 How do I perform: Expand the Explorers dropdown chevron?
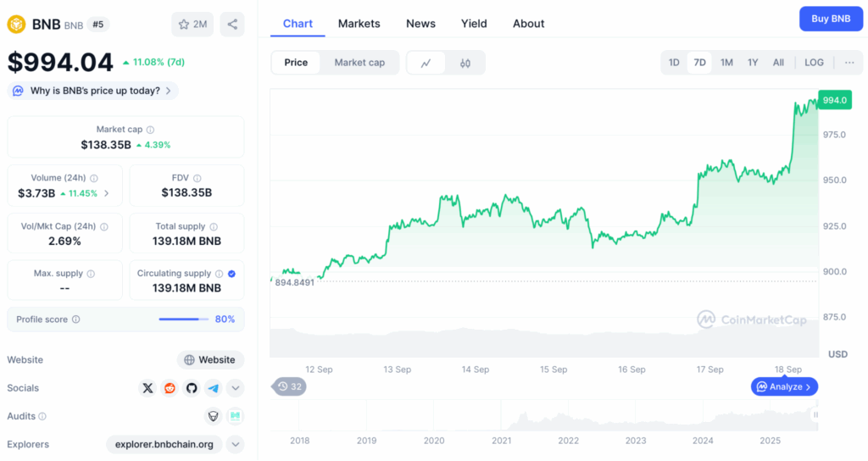coord(236,444)
